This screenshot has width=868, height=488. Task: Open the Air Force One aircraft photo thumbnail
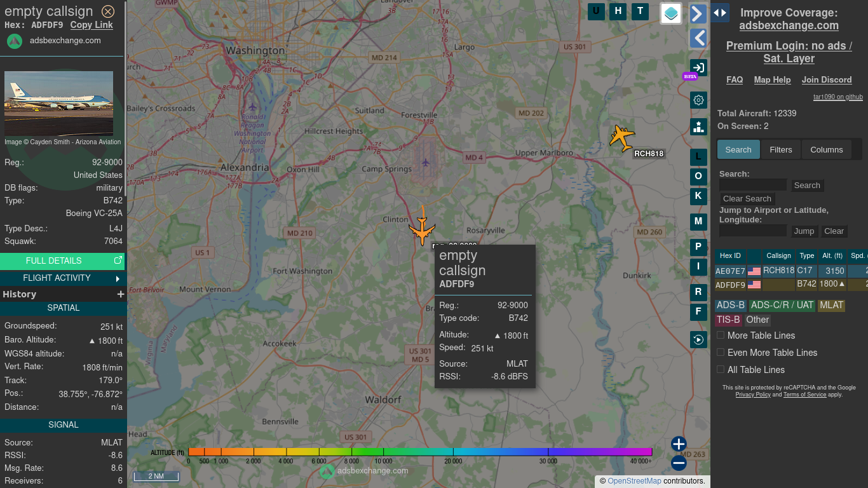pos(58,104)
